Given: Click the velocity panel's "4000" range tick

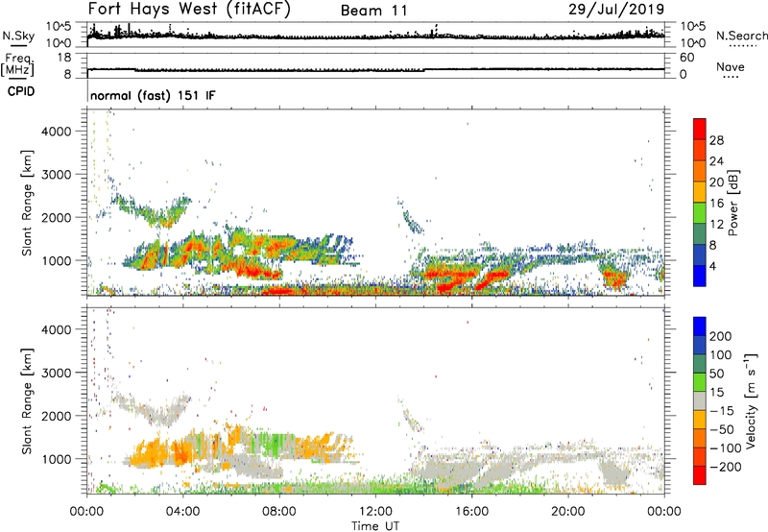Looking at the screenshot, I should coord(57,329).
